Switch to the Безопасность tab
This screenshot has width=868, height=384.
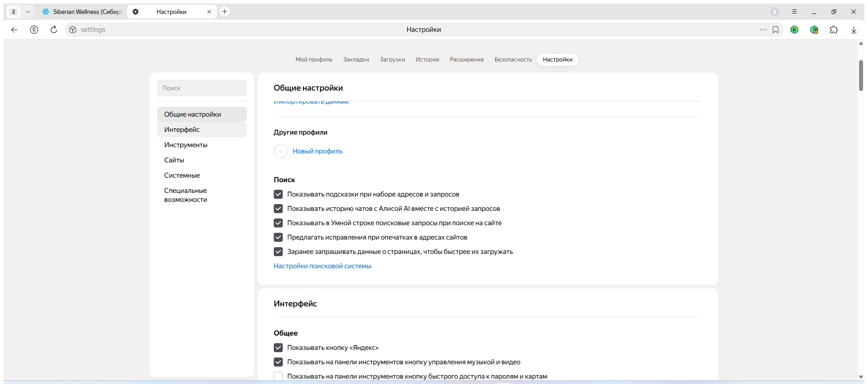tap(513, 60)
